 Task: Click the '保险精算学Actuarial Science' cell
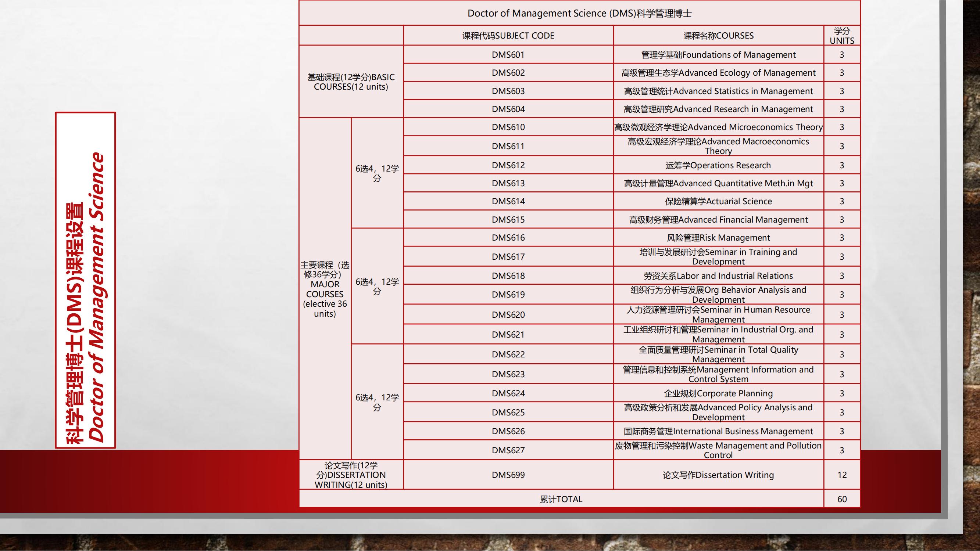tap(718, 201)
